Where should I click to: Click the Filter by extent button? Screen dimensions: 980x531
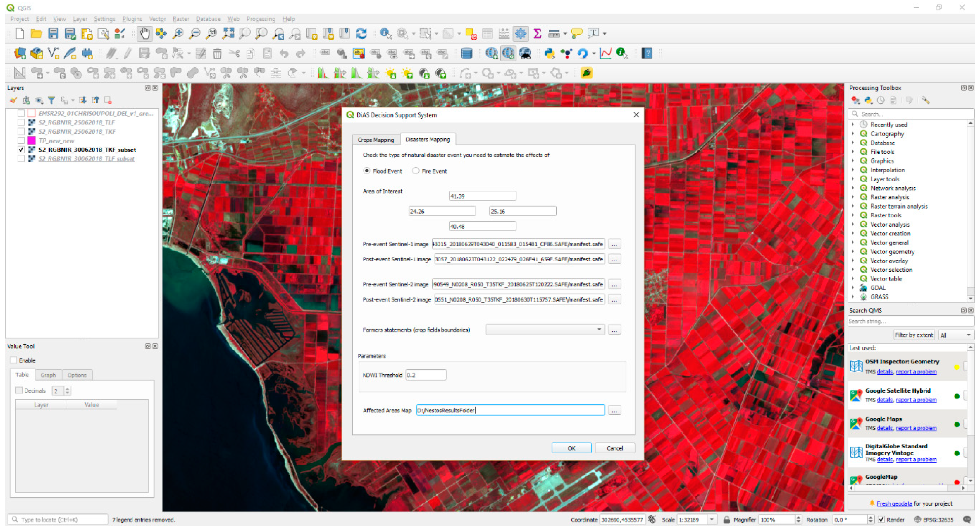coord(914,335)
